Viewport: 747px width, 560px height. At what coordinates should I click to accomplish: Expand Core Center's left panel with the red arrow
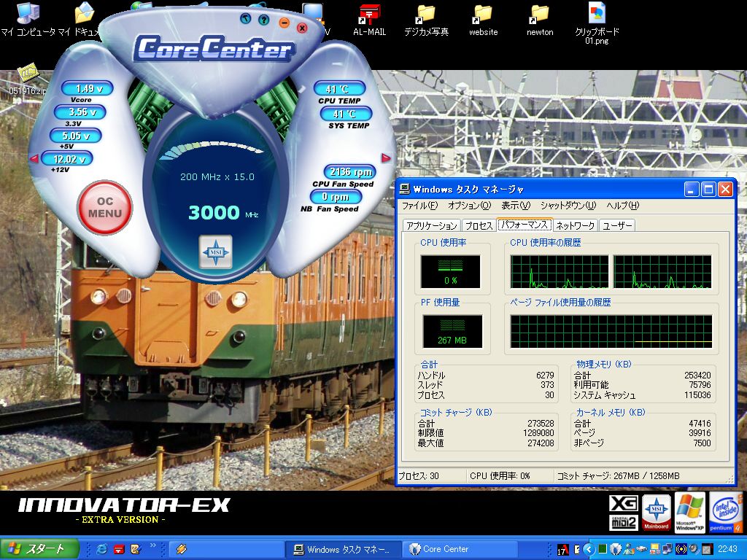[34, 158]
